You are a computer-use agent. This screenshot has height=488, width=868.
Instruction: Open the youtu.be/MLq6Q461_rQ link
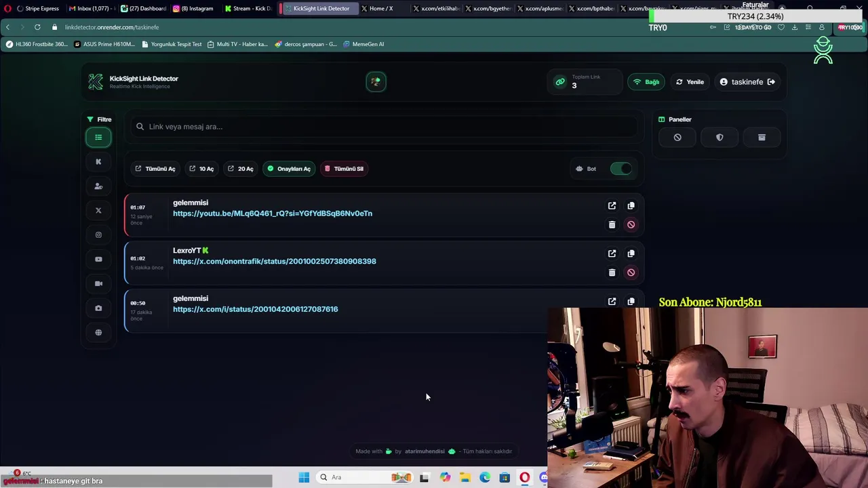pos(273,213)
